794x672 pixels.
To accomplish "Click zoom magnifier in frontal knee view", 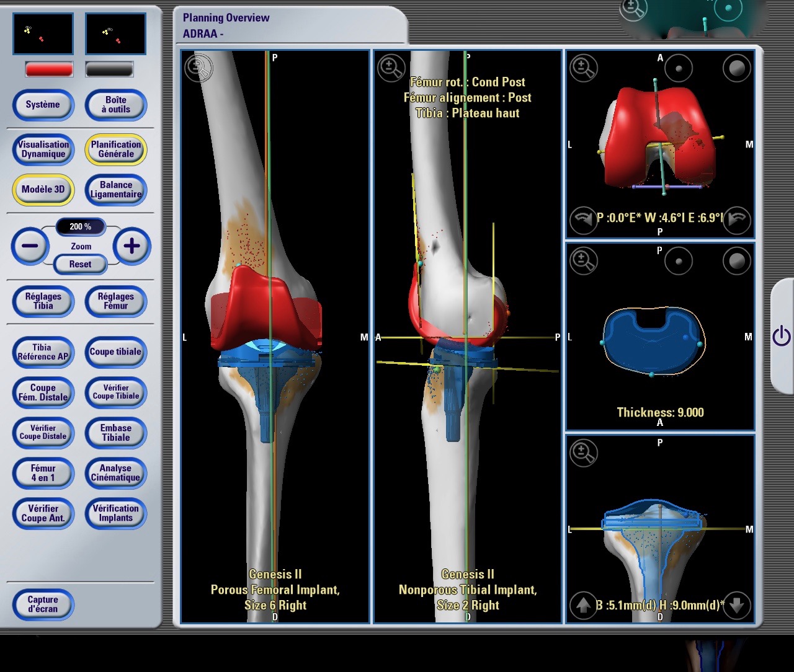I will (198, 68).
